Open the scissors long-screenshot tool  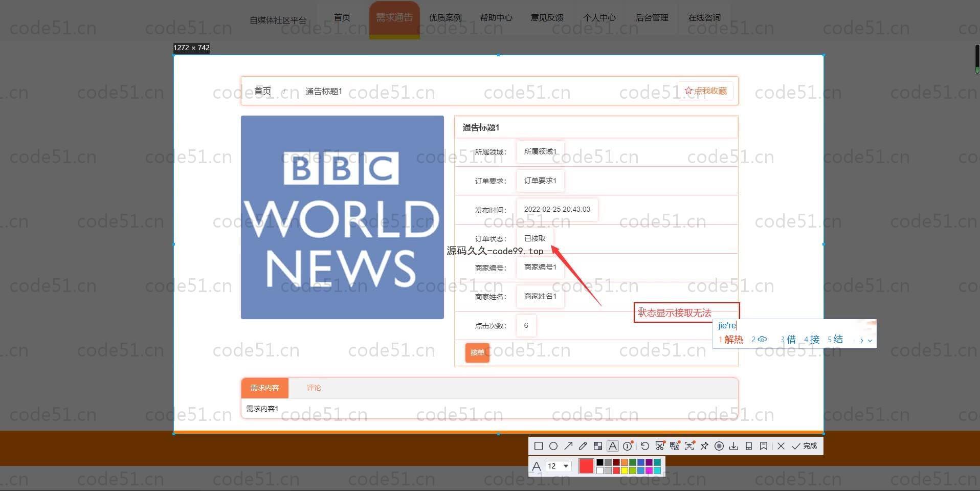coord(660,446)
